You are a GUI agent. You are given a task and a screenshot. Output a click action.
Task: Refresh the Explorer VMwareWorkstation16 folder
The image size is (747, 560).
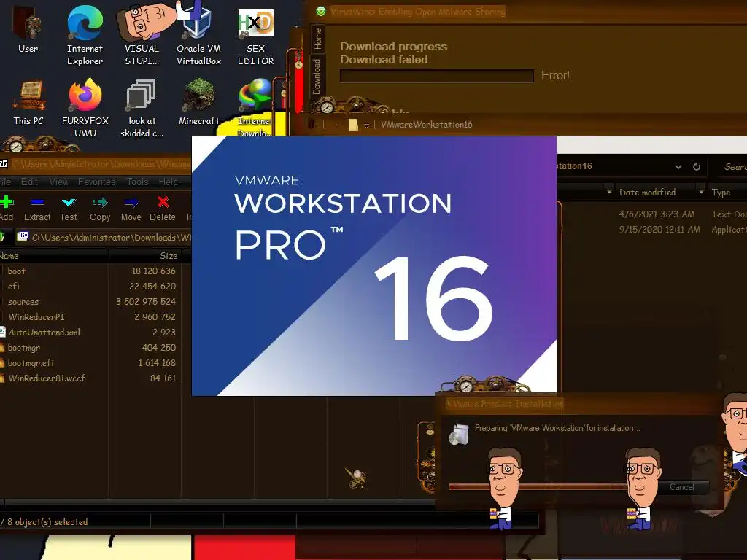pyautogui.click(x=697, y=166)
